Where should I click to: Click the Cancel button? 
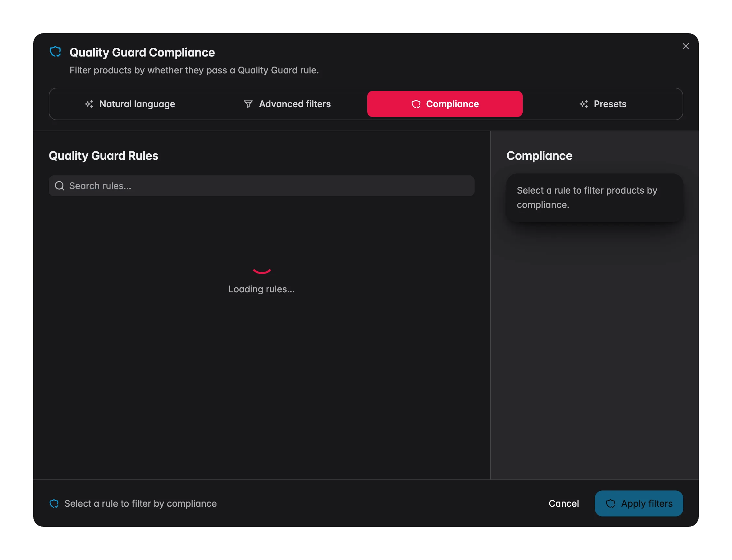tap(564, 503)
